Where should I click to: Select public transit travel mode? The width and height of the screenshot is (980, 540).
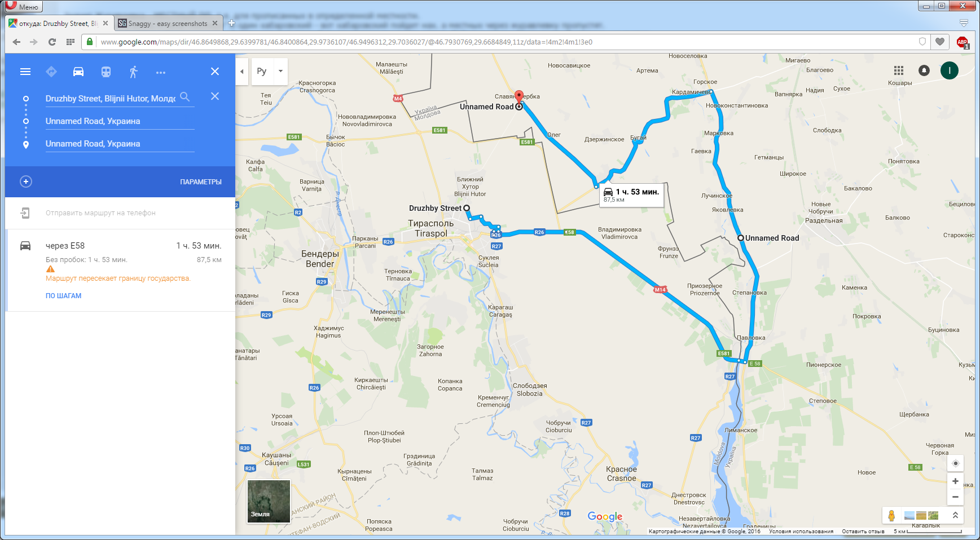click(x=106, y=72)
